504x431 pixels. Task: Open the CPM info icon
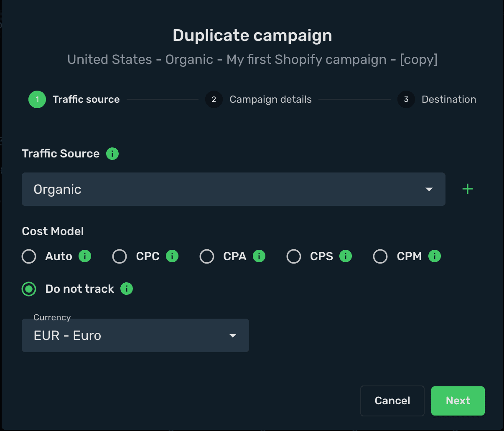pos(435,256)
